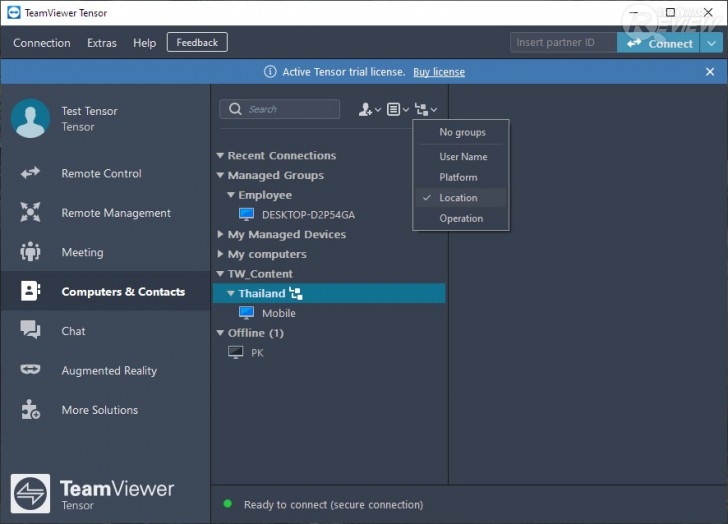Open the Extras menu
The image size is (728, 524).
coord(102,43)
